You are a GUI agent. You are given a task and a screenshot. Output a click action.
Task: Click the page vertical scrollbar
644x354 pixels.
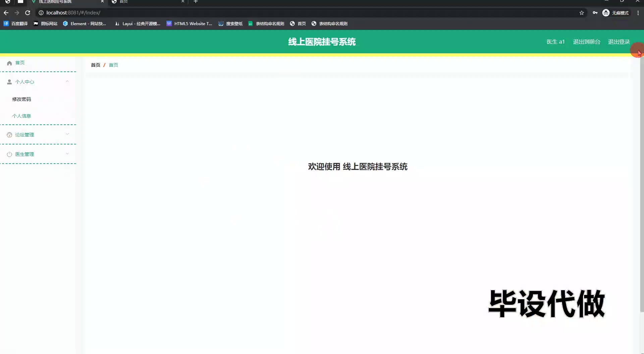click(x=642, y=184)
